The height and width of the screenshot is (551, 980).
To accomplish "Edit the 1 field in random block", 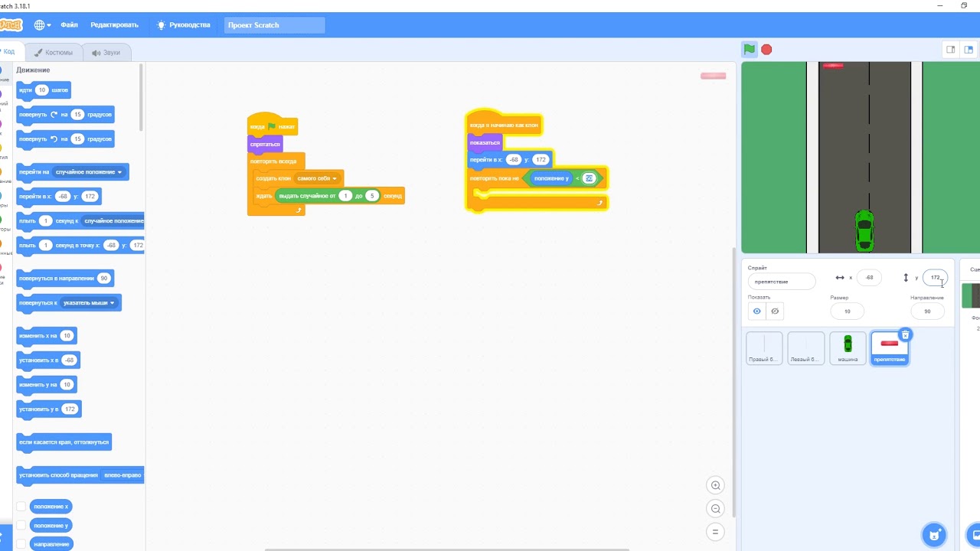I will tap(345, 196).
